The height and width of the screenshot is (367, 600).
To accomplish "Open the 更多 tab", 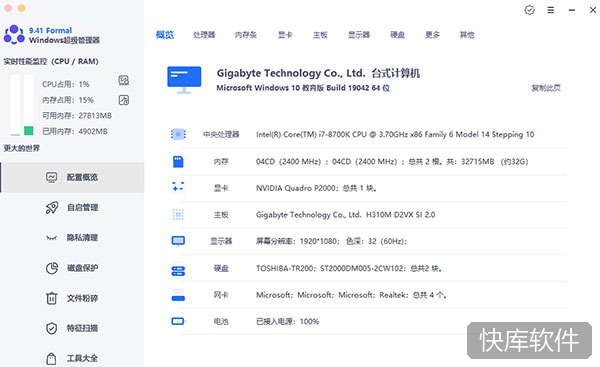I will (432, 35).
